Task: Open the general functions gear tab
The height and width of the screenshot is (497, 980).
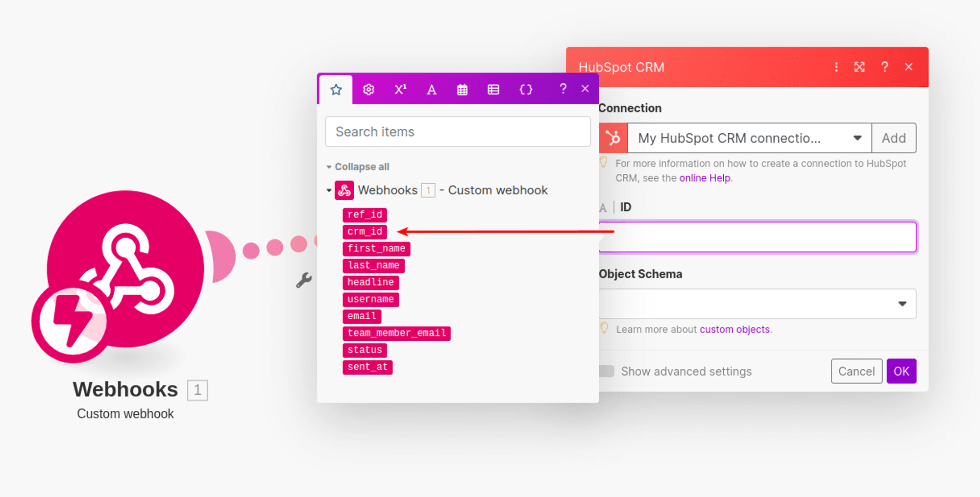Action: [x=368, y=90]
